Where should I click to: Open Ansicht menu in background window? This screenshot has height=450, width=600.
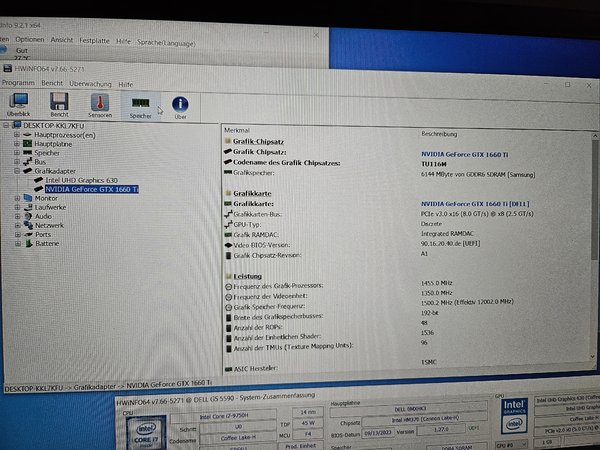pyautogui.click(x=62, y=40)
